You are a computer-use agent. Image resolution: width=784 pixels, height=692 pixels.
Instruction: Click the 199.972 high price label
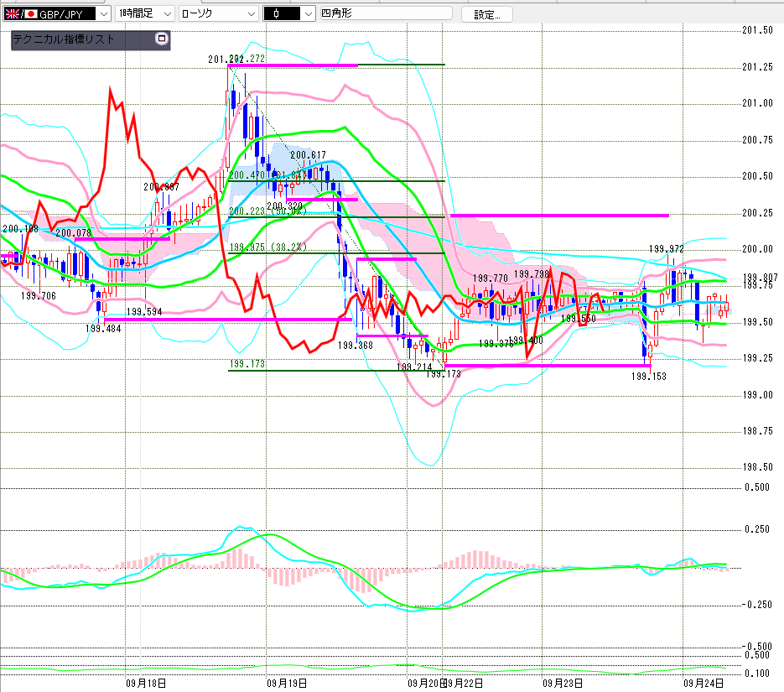tap(668, 249)
